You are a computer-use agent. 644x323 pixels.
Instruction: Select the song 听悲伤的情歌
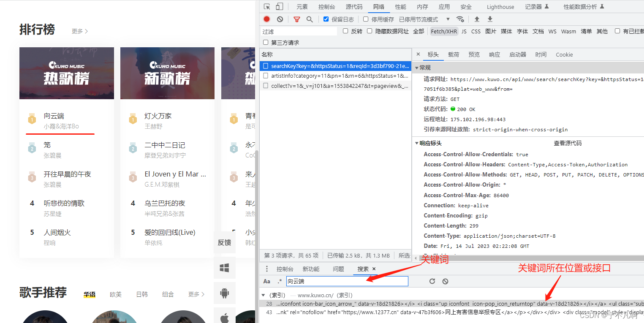[64, 203]
